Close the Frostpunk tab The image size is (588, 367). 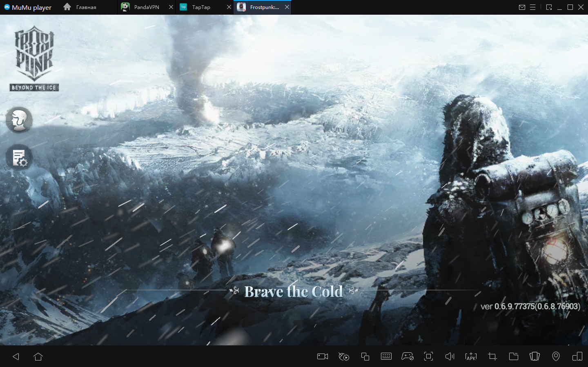287,7
